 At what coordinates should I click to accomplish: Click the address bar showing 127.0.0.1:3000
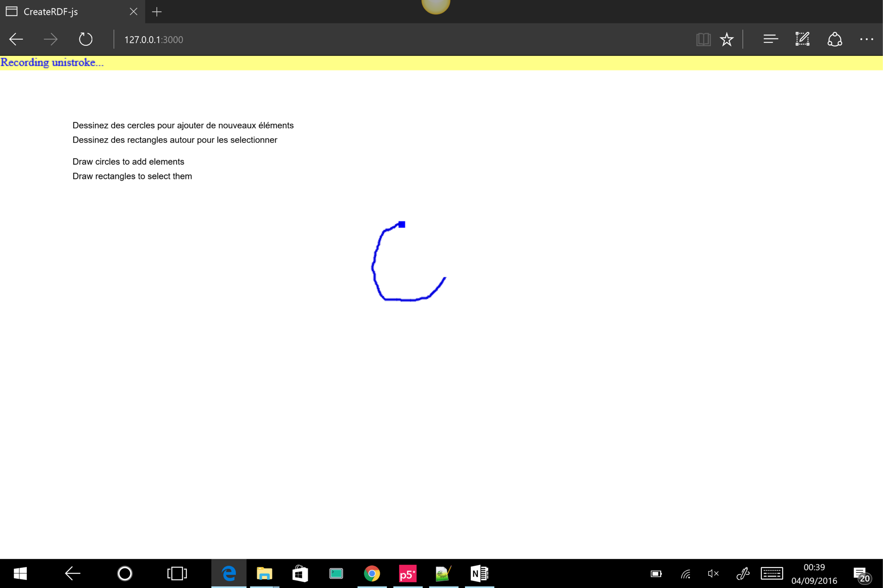click(x=154, y=40)
